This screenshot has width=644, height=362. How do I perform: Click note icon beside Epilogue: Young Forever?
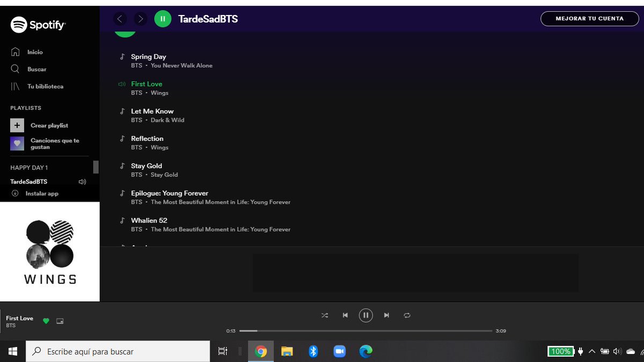122,194
